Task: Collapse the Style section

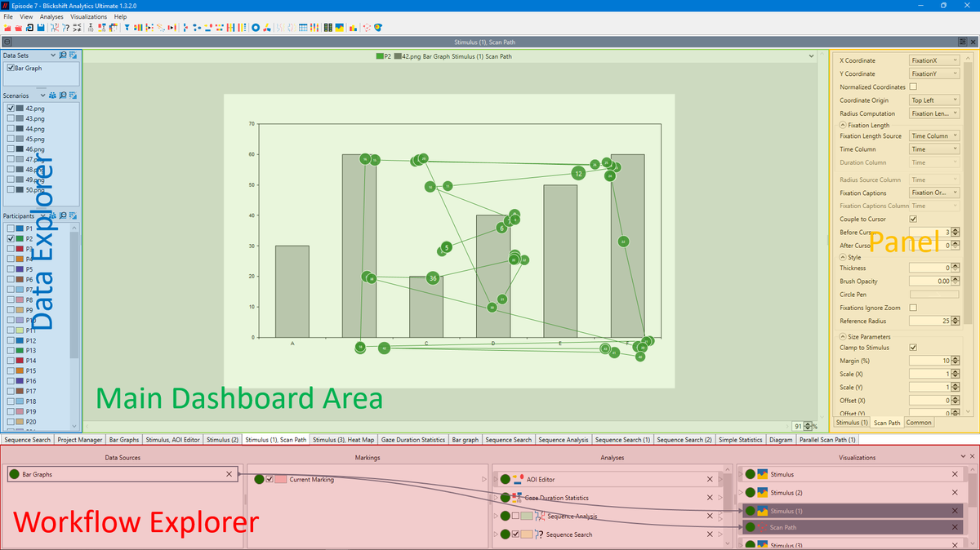Action: coord(843,257)
